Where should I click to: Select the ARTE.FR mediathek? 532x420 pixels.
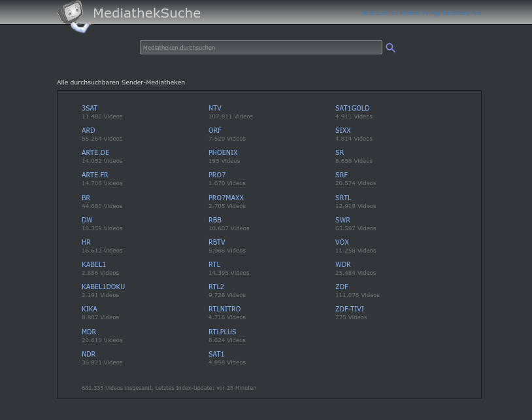pos(95,175)
